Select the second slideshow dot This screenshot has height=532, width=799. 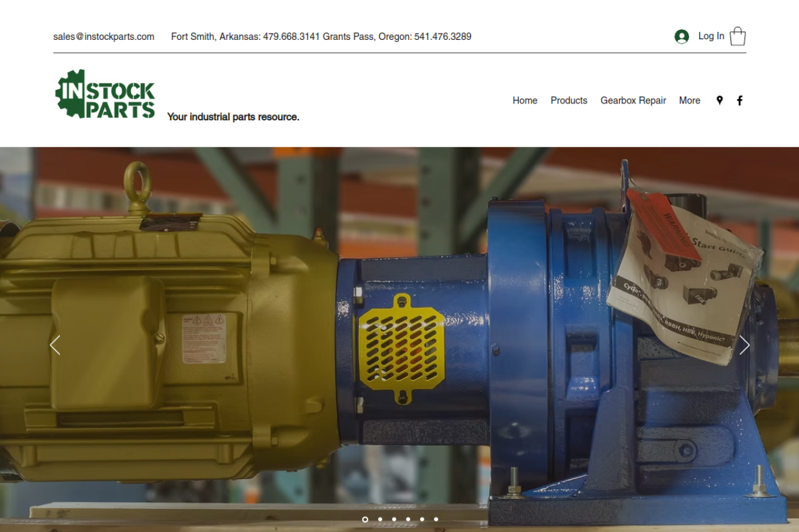pyautogui.click(x=380, y=519)
